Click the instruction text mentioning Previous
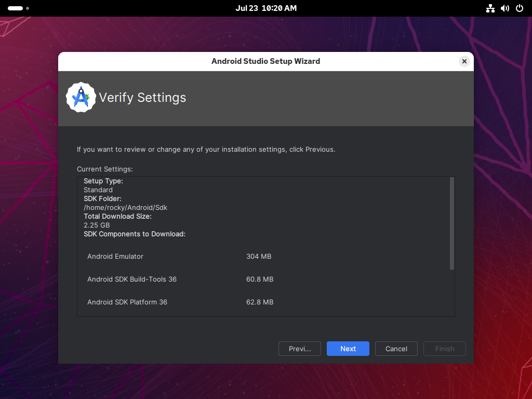Screen dimensions: 532x399 pyautogui.click(x=206, y=150)
